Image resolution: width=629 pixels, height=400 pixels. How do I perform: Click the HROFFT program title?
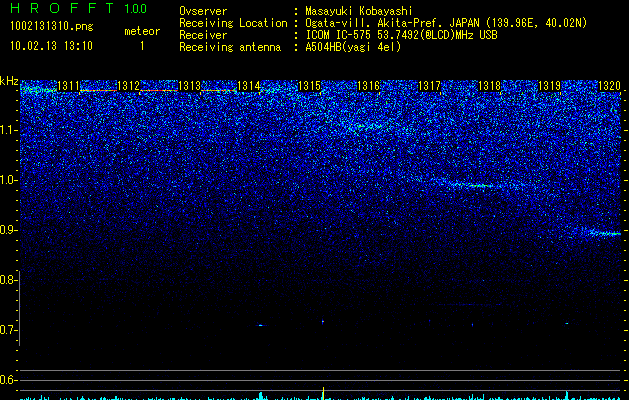click(62, 8)
